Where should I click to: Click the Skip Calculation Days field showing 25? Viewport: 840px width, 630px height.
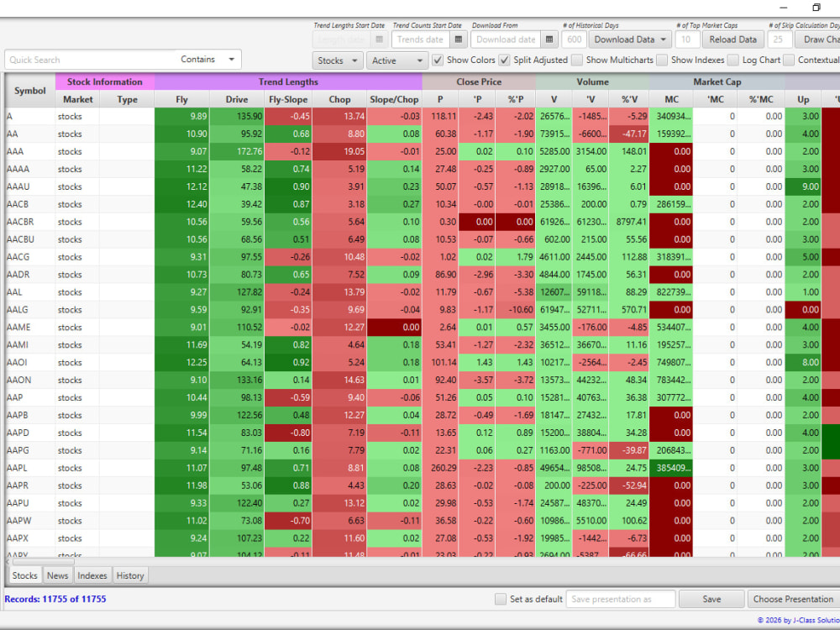click(x=779, y=39)
